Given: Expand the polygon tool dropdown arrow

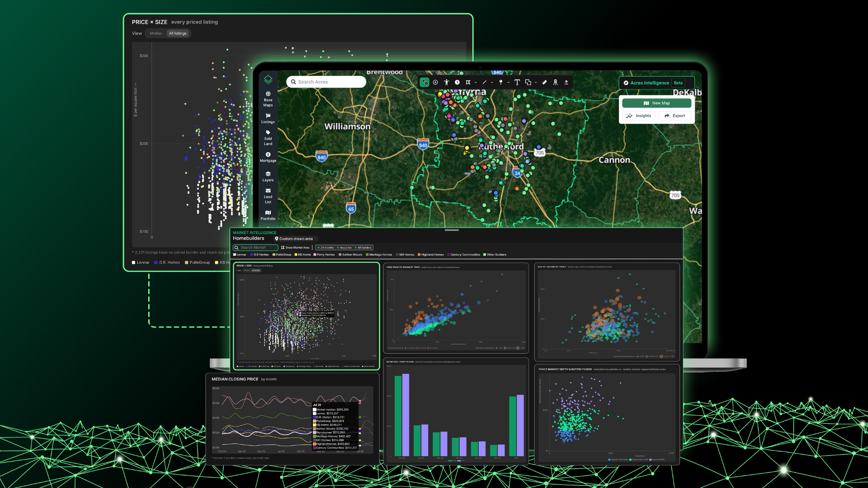Looking at the screenshot, I should 476,83.
